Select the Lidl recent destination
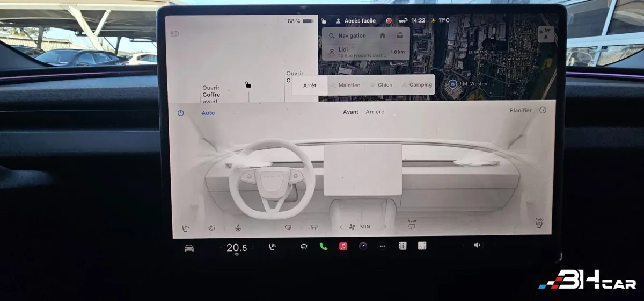Image resolution: width=644 pixels, height=301 pixels. tap(365, 52)
